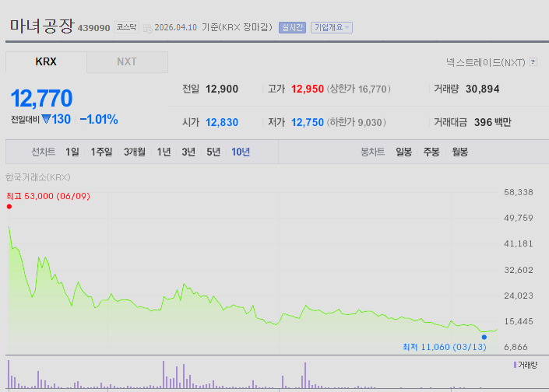Select the 1주일 line chart period
The width and height of the screenshot is (549, 392).
(101, 152)
